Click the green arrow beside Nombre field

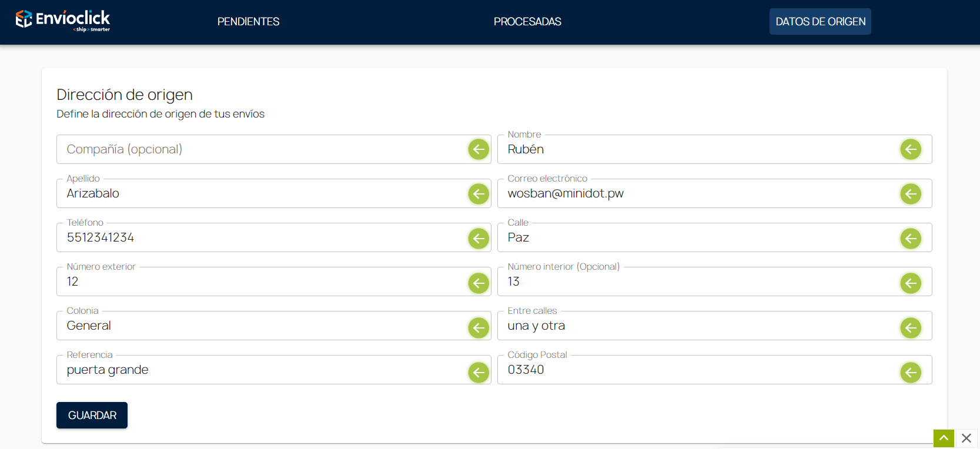click(910, 149)
